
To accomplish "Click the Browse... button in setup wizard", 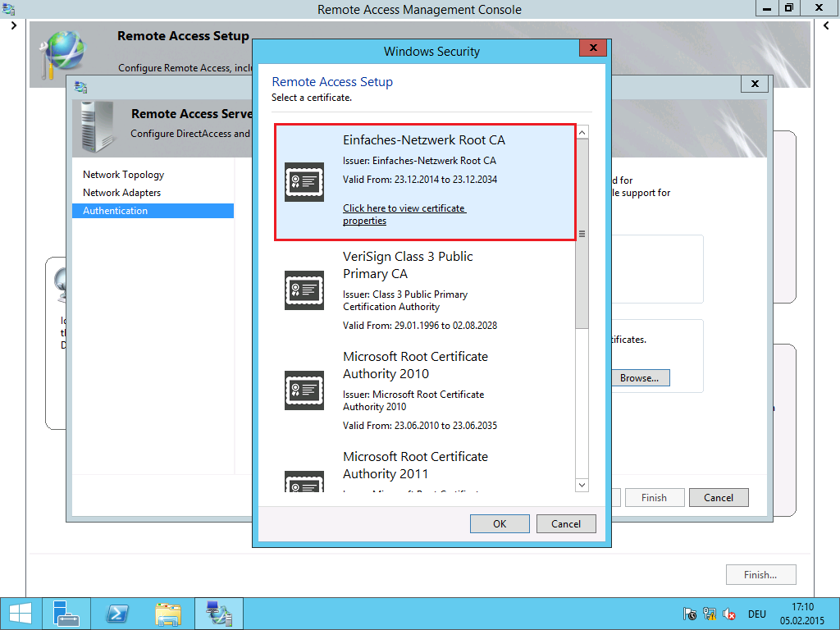I will [640, 377].
